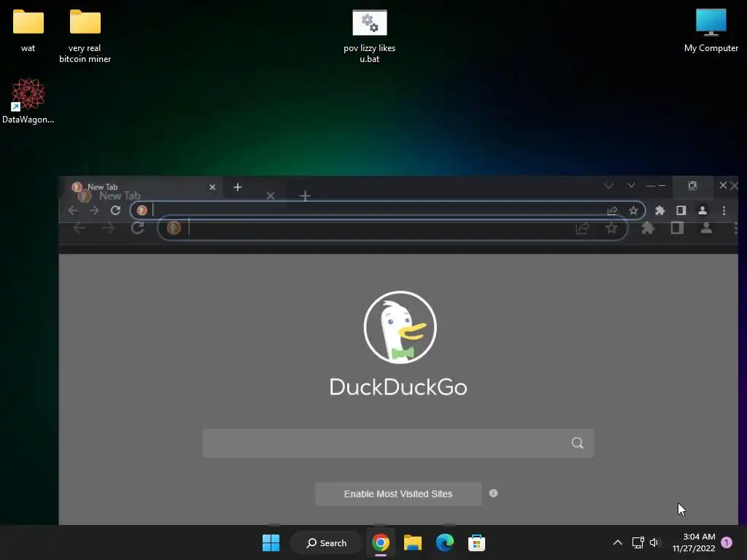Close the New Tab tab
This screenshot has height=560, width=747.
(212, 187)
